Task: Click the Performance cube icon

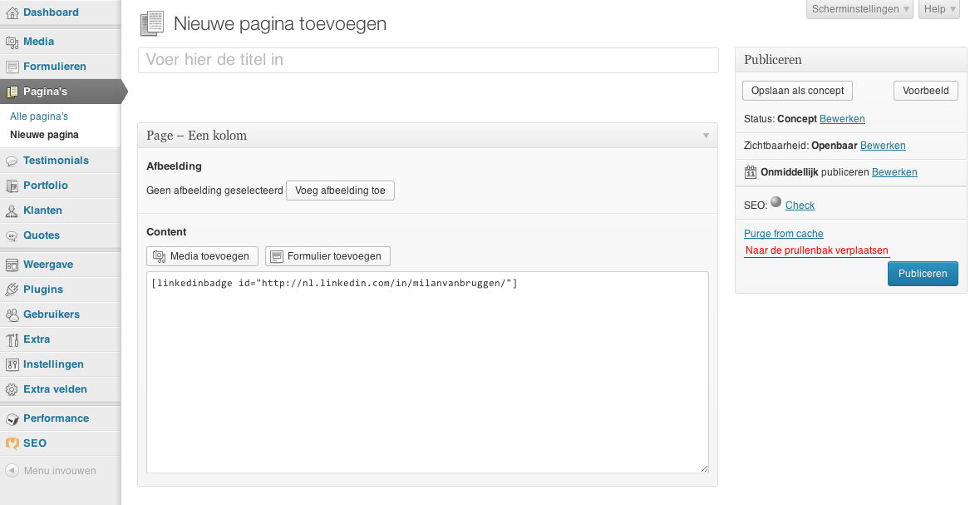Action: pyautogui.click(x=12, y=418)
